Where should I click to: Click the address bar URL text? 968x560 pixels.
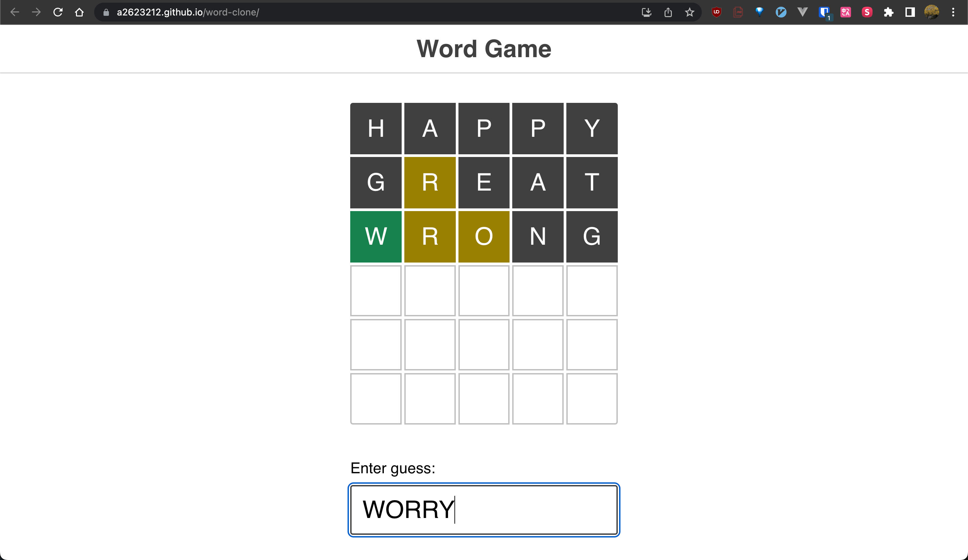(x=188, y=12)
